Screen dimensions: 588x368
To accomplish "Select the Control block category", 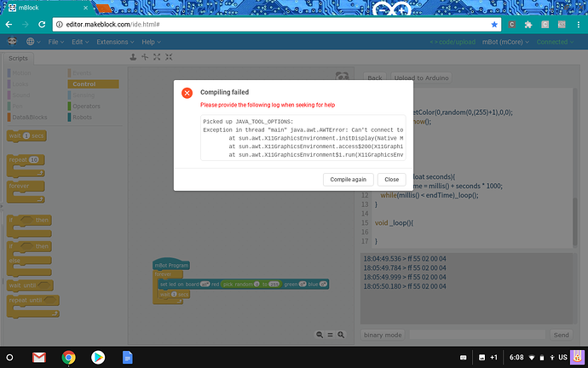I will [93, 84].
